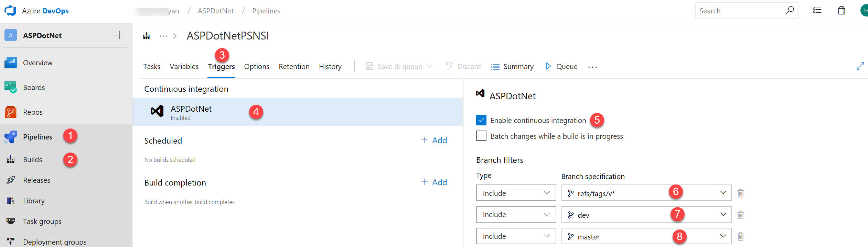This screenshot has height=247, width=868.
Task: Switch to the Tasks tab
Action: click(152, 66)
